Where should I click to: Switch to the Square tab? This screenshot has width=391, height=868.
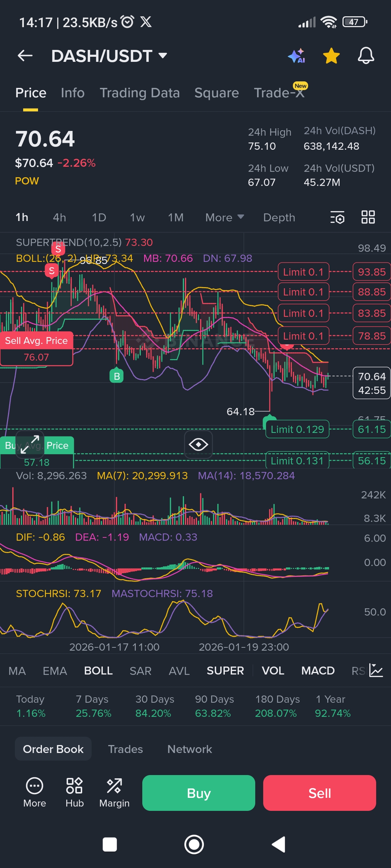click(216, 93)
